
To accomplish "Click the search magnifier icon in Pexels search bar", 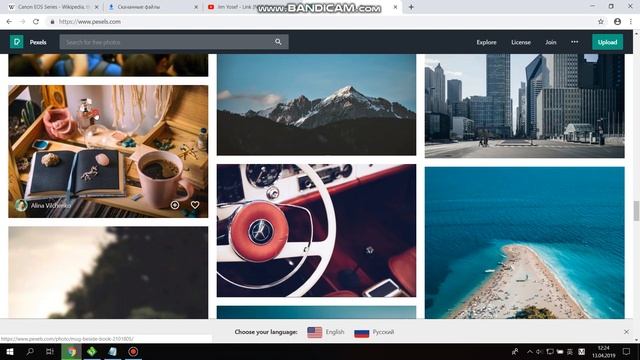I will click(278, 42).
